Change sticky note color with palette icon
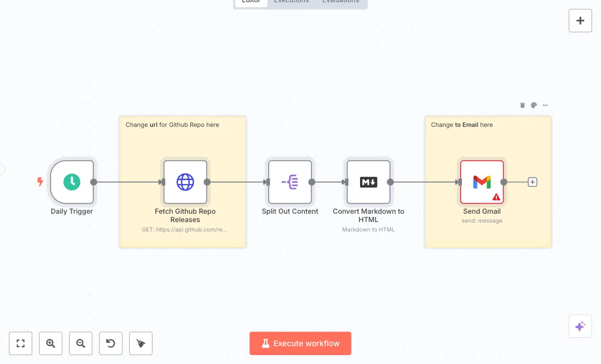Image resolution: width=601 pixels, height=364 pixels. click(x=534, y=105)
